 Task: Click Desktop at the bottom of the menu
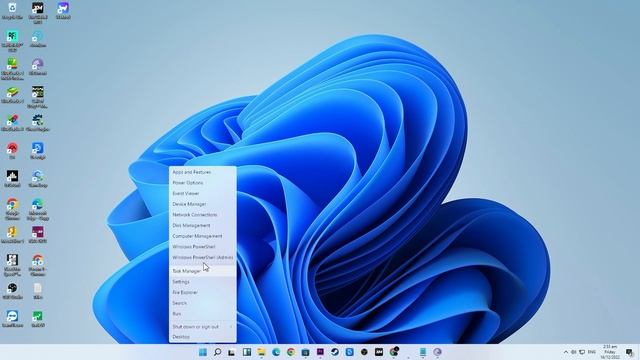(x=202, y=337)
